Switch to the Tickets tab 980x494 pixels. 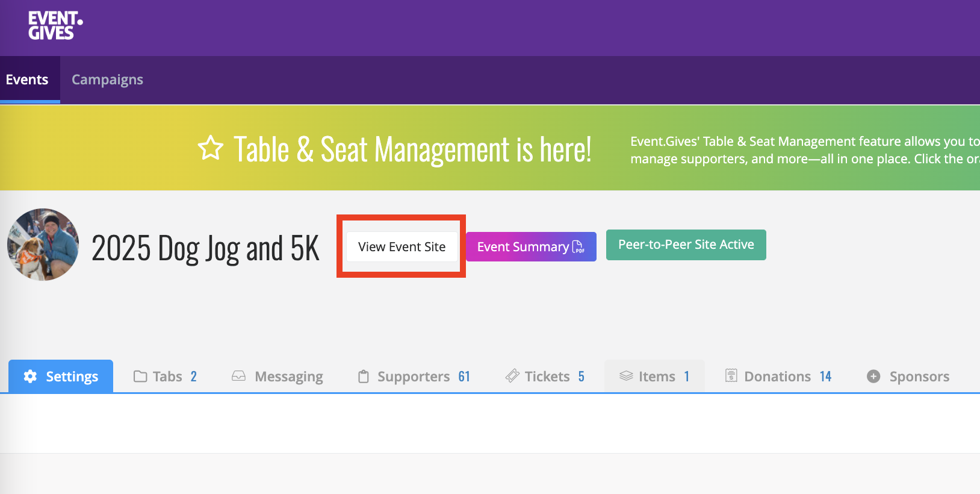[545, 377]
